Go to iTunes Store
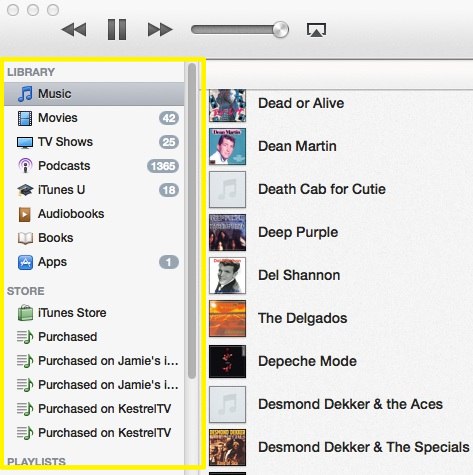Image resolution: width=473 pixels, height=475 pixels. point(94,313)
